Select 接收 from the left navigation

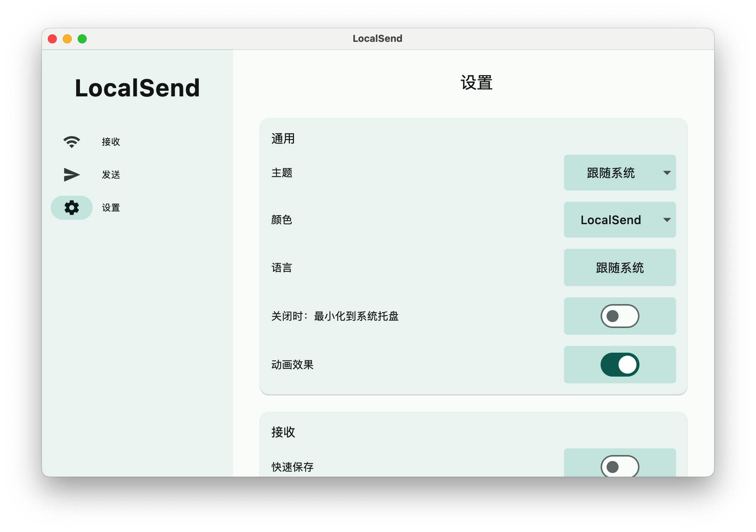pyautogui.click(x=111, y=141)
